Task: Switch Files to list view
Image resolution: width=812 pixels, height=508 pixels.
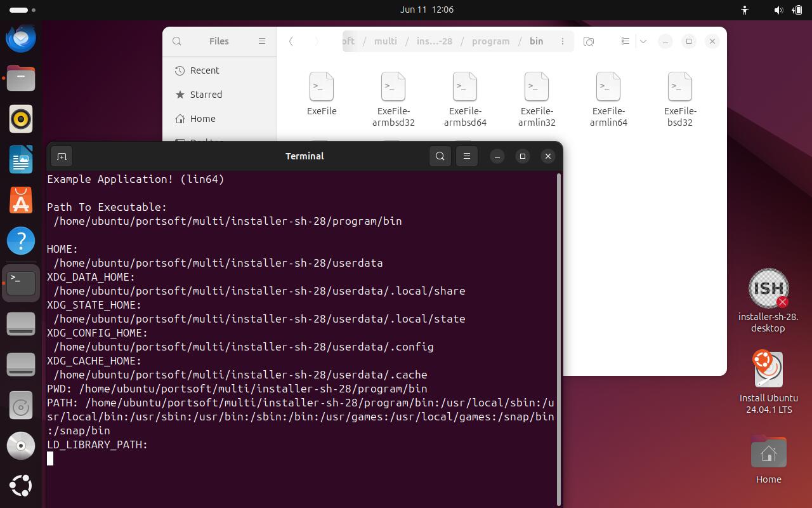Action: 625,41
